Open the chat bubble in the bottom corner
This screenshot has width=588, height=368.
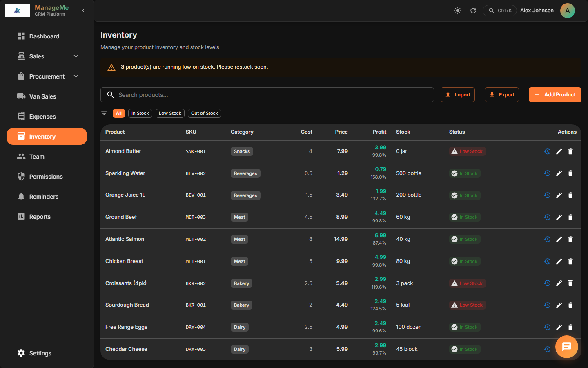567,347
